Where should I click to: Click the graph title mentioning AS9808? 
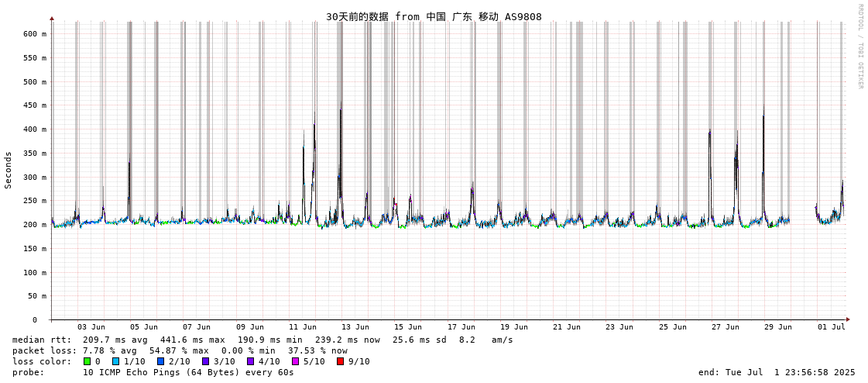click(434, 17)
